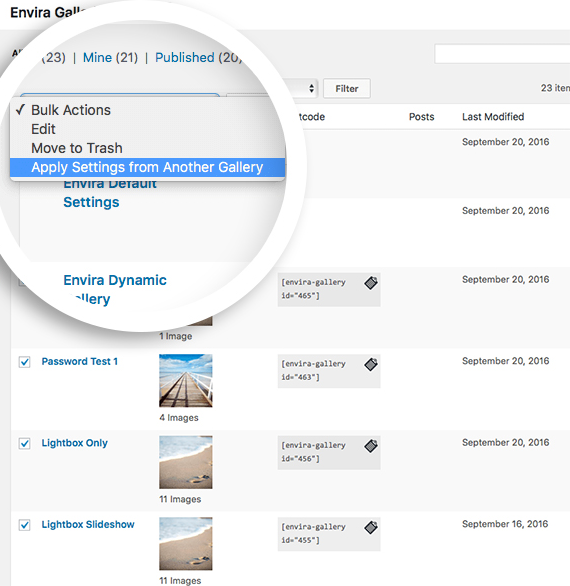Select shortcode text for id 463
This screenshot has height=586, width=570.
313,370
